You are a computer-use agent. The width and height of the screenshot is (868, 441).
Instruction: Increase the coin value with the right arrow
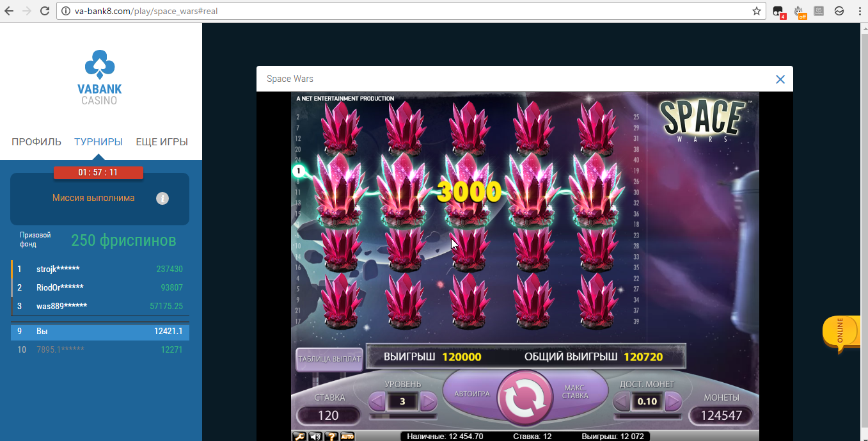(673, 402)
